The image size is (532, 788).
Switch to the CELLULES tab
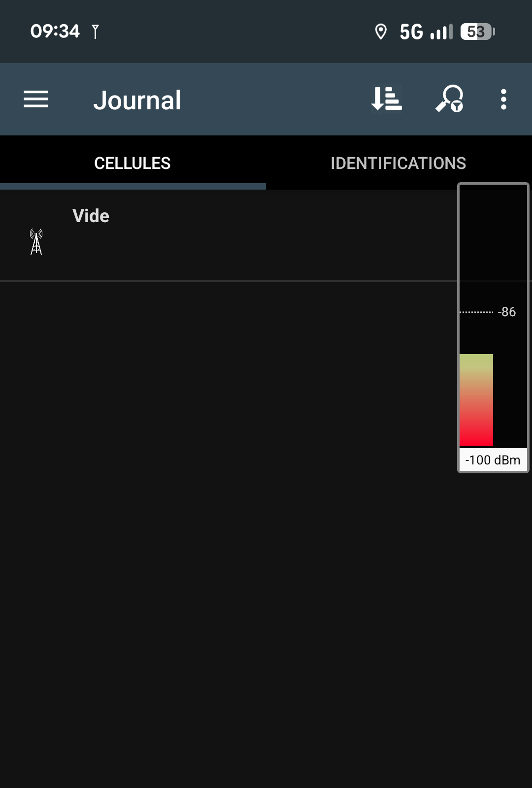(x=133, y=163)
